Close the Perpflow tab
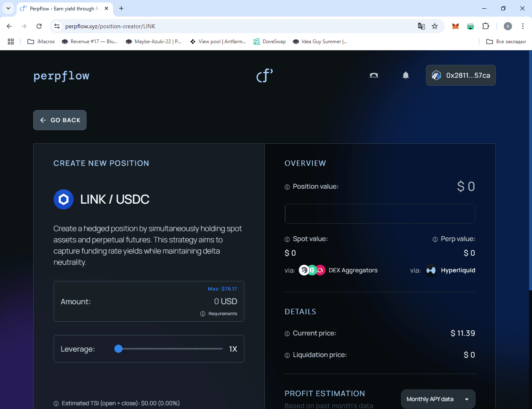The width and height of the screenshot is (532, 409). point(106,8)
